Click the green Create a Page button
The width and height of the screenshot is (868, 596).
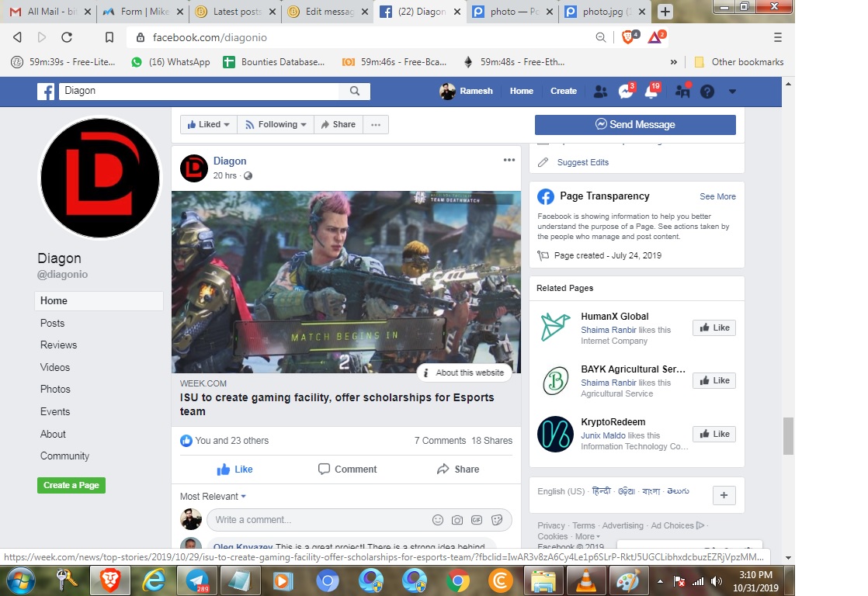71,485
